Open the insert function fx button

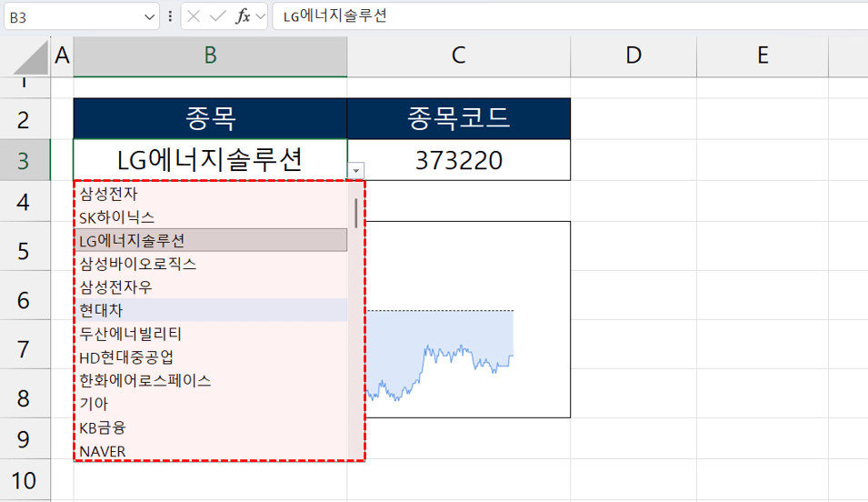243,16
